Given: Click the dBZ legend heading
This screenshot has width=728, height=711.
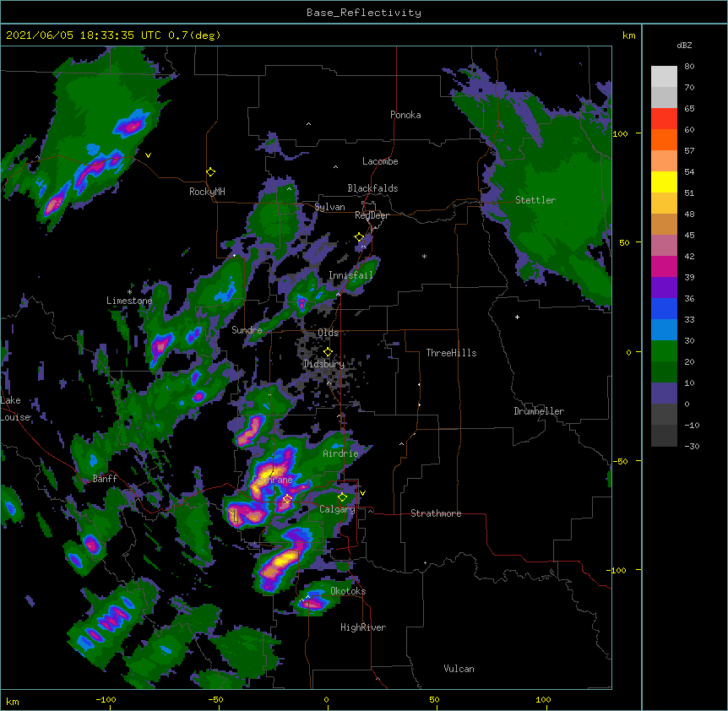Looking at the screenshot, I should [684, 45].
